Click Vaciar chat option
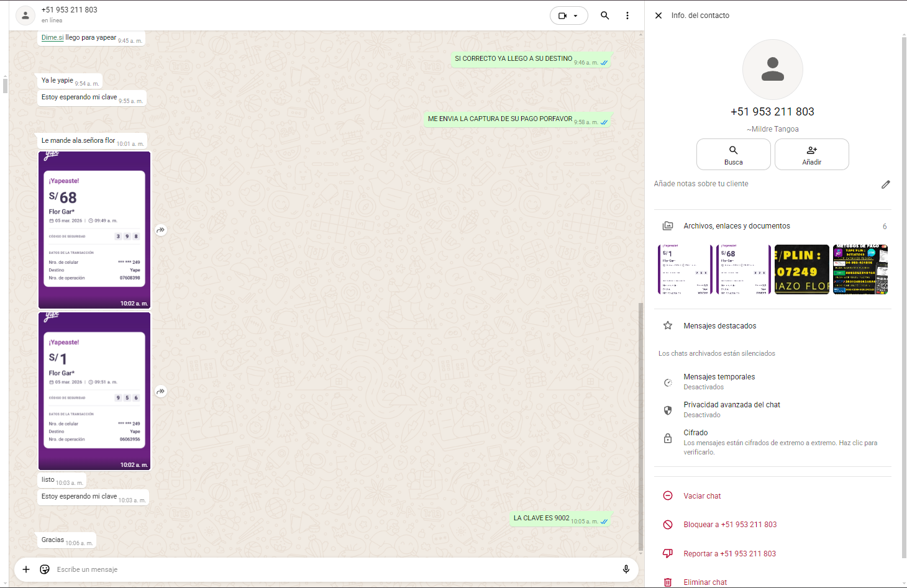 [x=702, y=496]
